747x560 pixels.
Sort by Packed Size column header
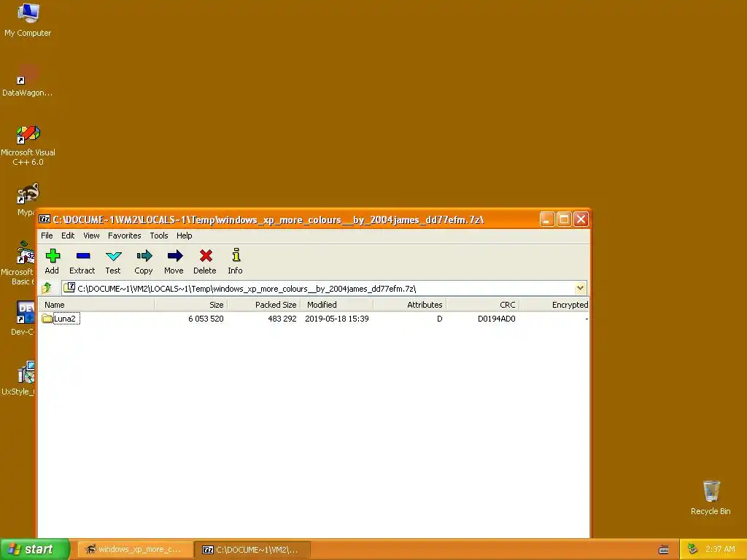(x=264, y=305)
